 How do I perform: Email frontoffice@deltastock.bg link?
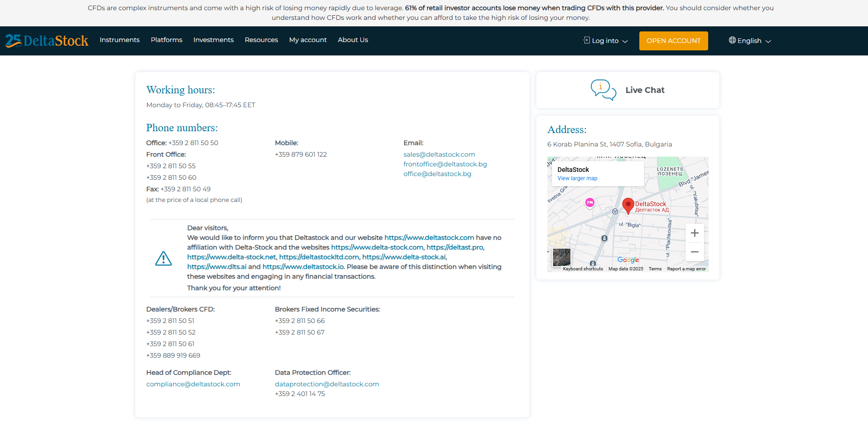point(445,164)
